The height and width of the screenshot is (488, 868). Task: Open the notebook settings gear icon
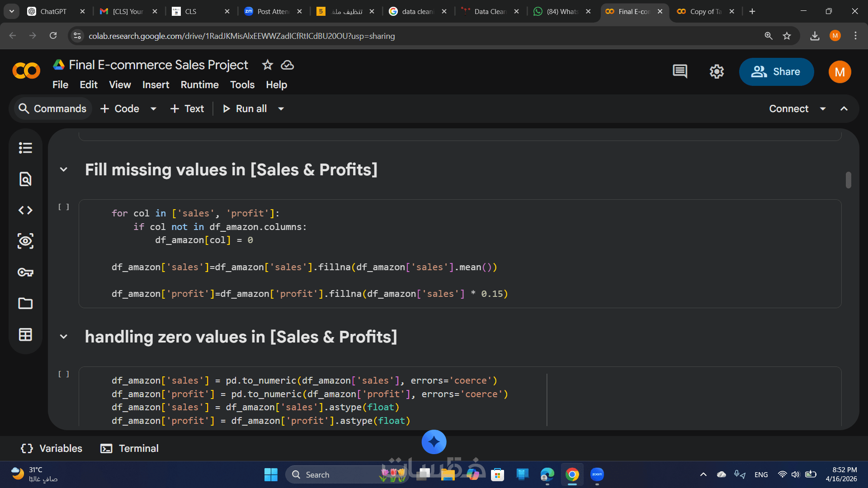pyautogui.click(x=717, y=71)
